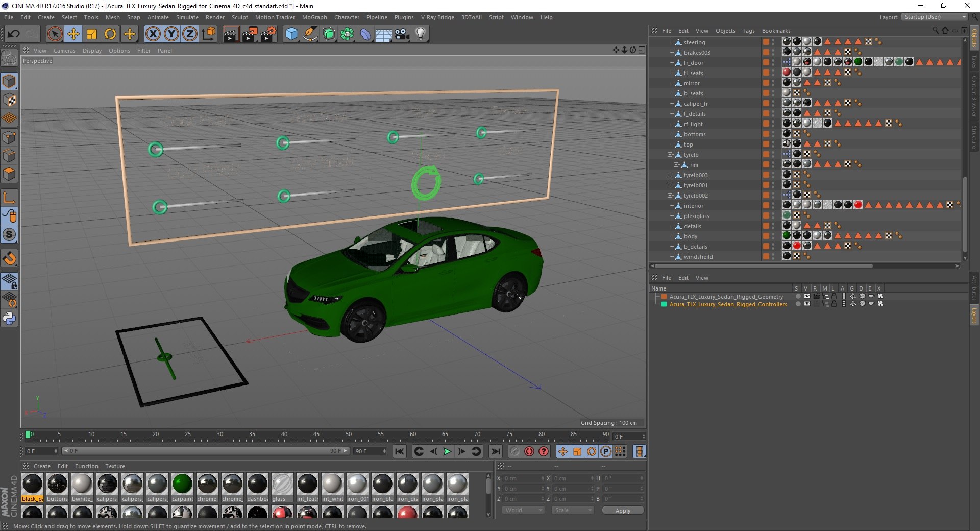
Task: Toggle Z axis lock
Action: point(190,34)
